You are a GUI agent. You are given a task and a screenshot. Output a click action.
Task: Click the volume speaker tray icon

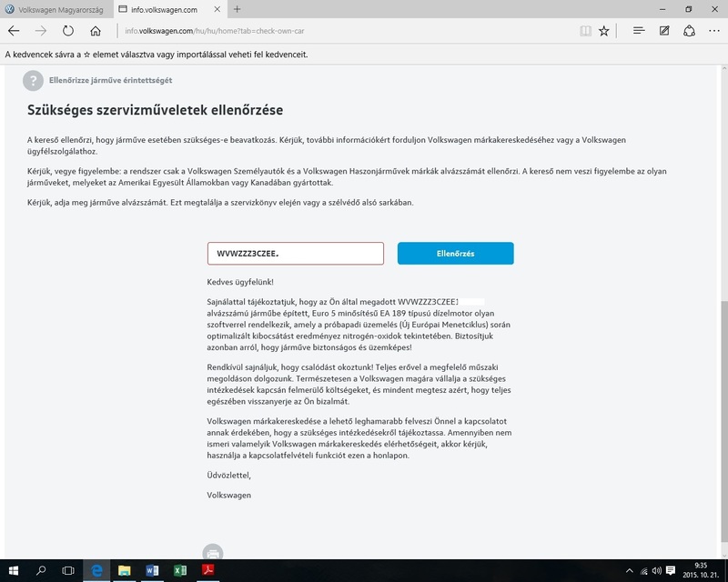coord(656,571)
